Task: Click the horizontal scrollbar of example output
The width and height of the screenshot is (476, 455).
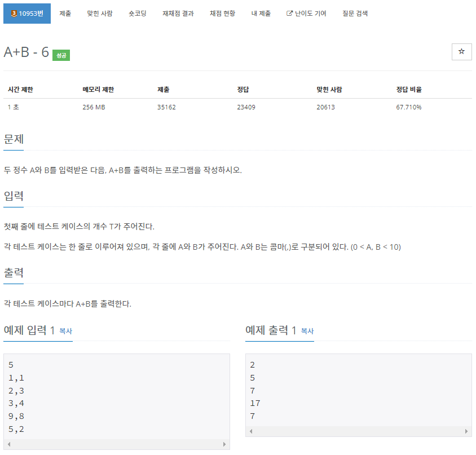Action: 359,431
